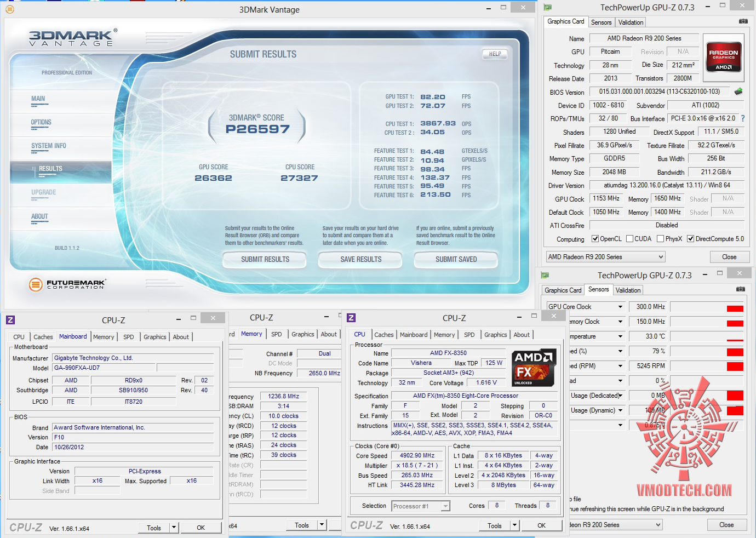Click the Futuremark Corporation logo
The image size is (756, 538).
tap(67, 284)
